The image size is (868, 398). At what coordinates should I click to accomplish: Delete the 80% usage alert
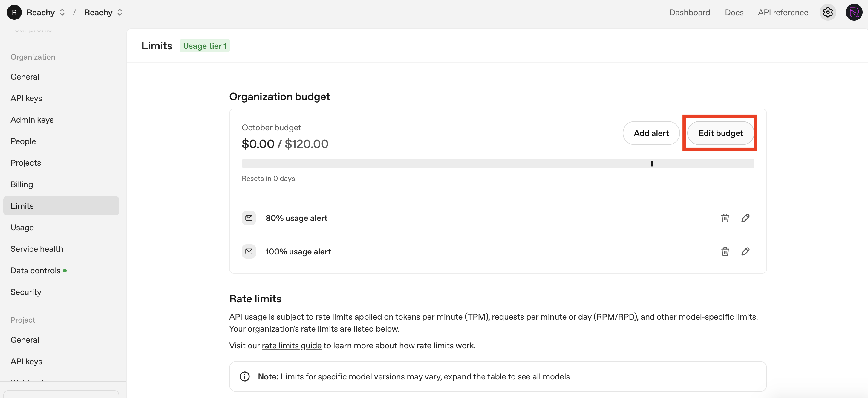pyautogui.click(x=725, y=218)
